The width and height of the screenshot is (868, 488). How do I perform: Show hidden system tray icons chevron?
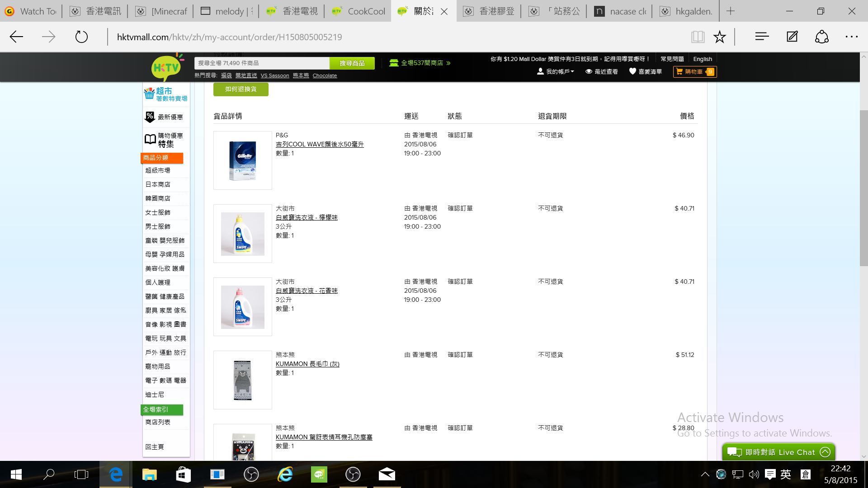click(705, 474)
